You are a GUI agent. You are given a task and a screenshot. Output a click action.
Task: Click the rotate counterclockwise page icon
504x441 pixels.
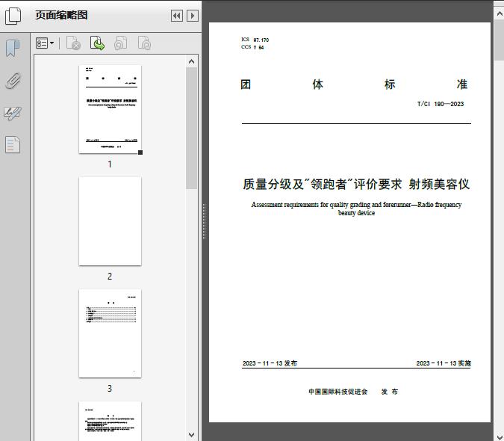click(120, 43)
